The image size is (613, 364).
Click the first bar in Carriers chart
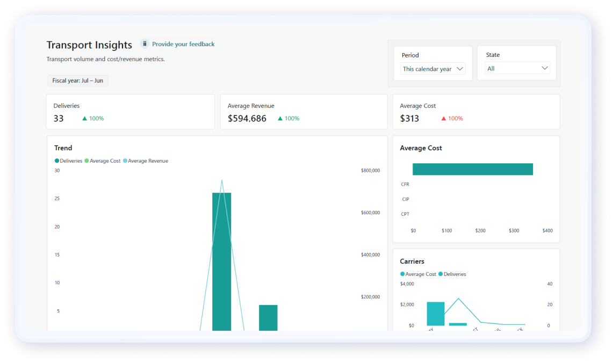[x=435, y=314]
